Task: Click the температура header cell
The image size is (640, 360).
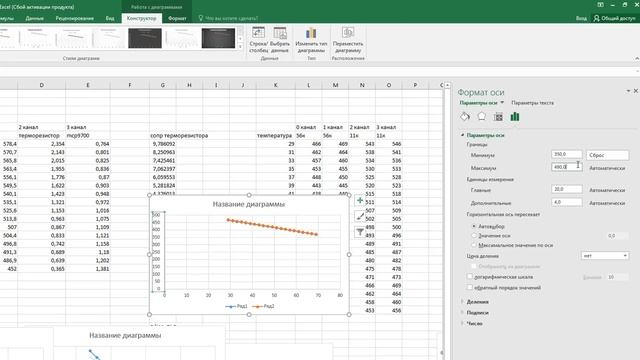Action: tap(274, 136)
